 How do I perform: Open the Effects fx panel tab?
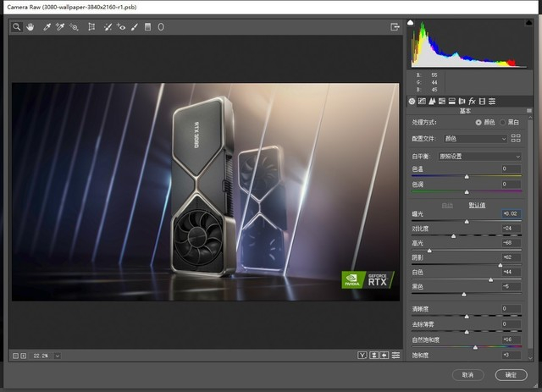(472, 101)
